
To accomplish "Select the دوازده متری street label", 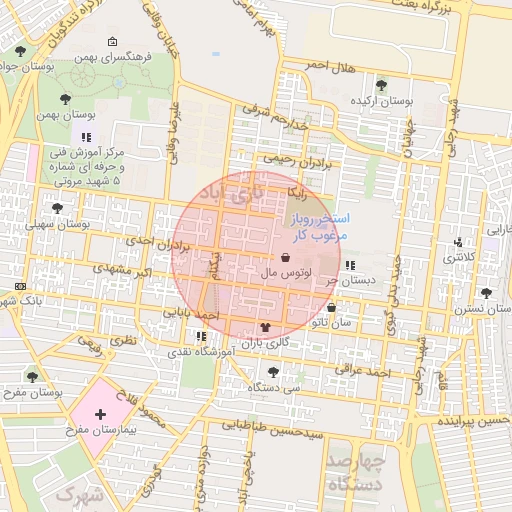I will point(202,478).
